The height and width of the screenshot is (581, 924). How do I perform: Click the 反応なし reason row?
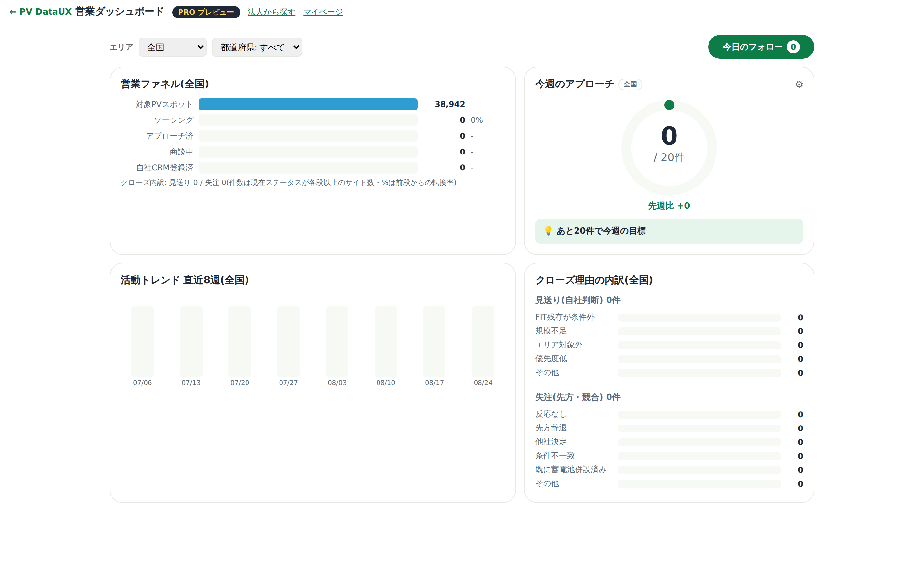click(669, 414)
